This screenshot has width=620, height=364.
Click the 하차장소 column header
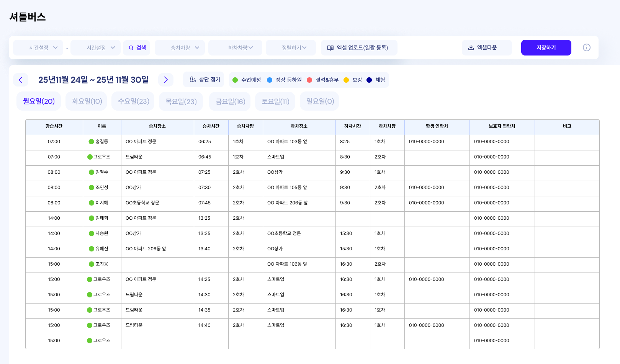tap(299, 126)
